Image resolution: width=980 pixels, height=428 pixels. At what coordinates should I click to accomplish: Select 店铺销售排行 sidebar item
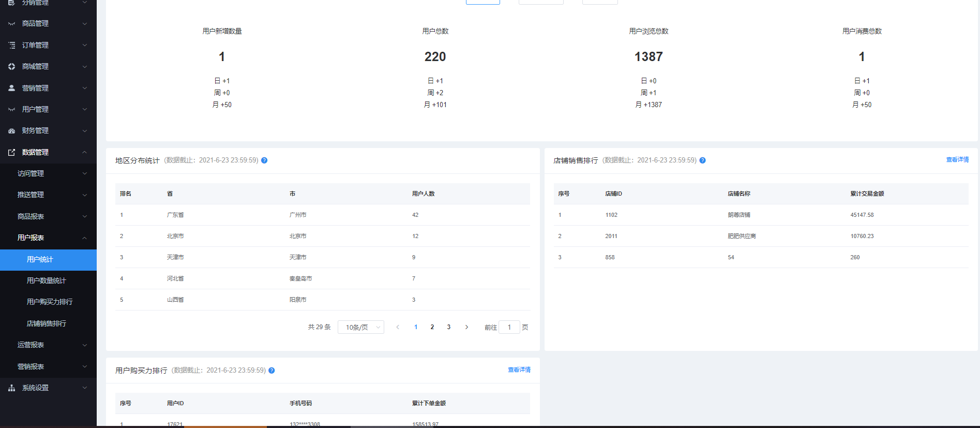click(x=47, y=323)
